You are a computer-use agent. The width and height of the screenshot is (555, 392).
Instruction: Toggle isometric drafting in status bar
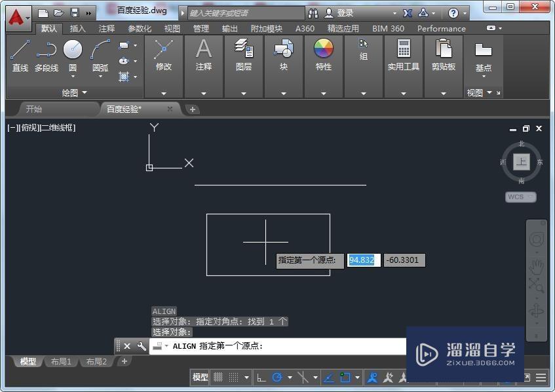click(x=303, y=378)
